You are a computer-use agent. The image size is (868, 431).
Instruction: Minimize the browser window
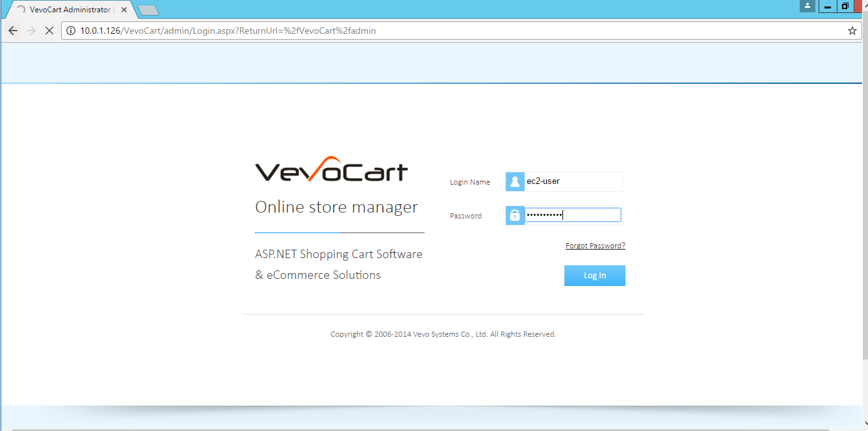pos(828,6)
